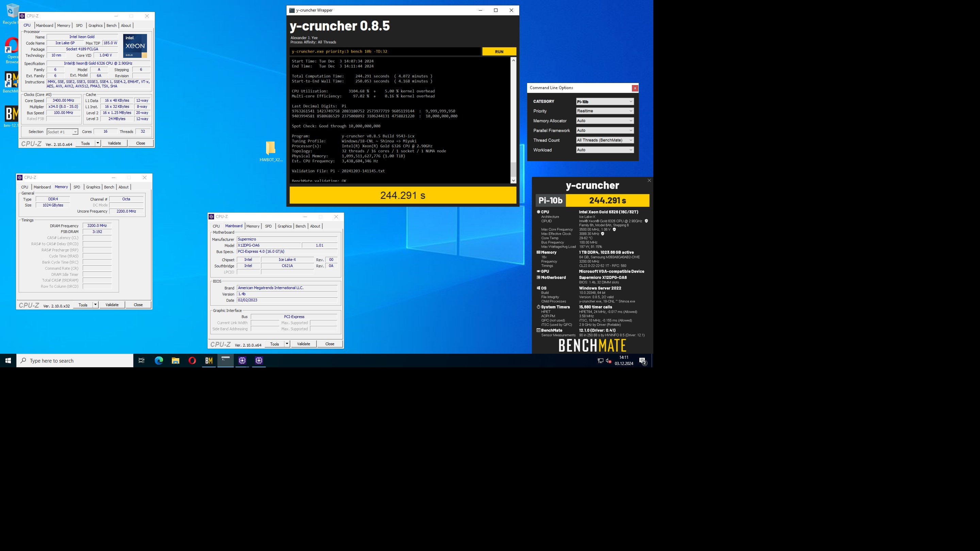The width and height of the screenshot is (980, 551).
Task: Click the DRAM Frequency value 3200.0 MHz
Action: (x=97, y=226)
